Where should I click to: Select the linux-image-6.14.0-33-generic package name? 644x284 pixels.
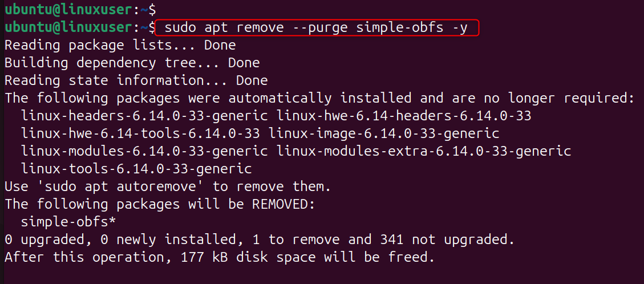click(x=384, y=133)
